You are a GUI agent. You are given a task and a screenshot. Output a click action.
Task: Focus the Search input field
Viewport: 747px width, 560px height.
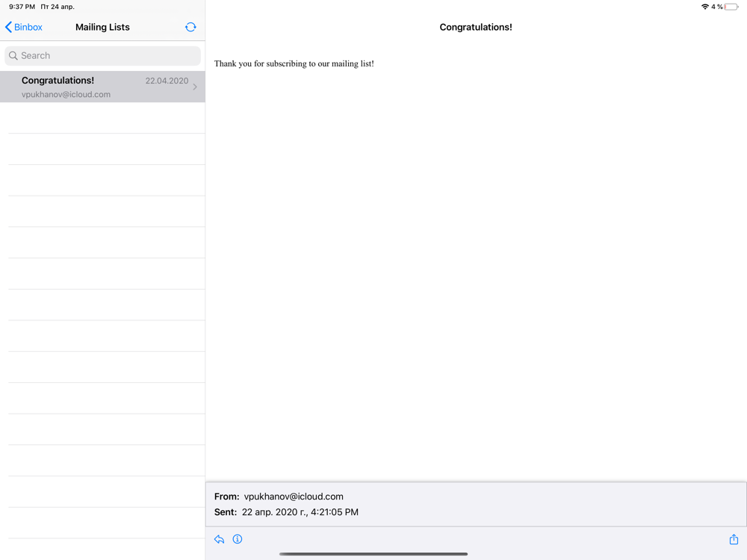coord(102,56)
